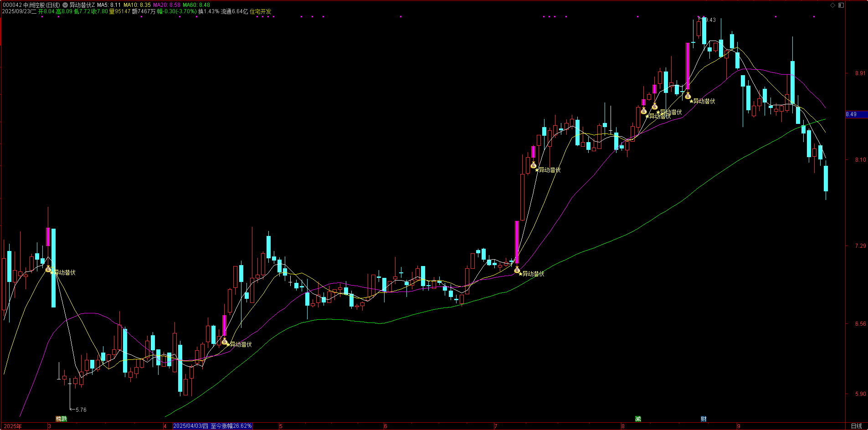Click the MA20 magenta indicator label

[167, 5]
